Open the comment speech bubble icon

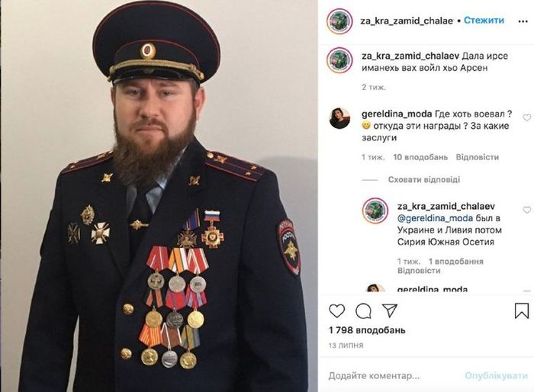[363, 311]
